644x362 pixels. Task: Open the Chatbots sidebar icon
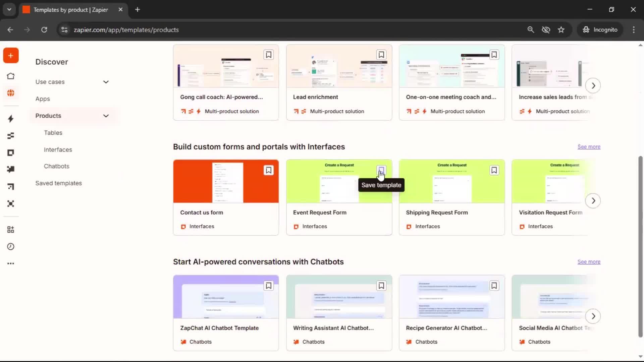11,169
